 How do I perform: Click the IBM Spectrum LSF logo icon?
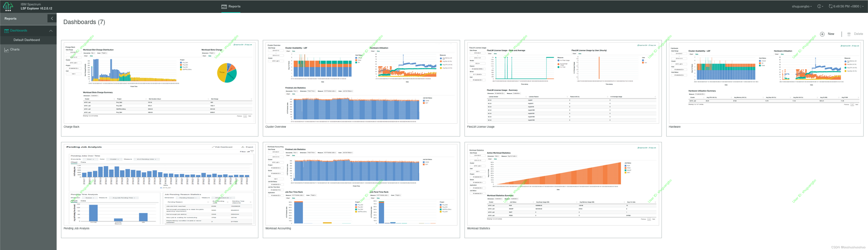click(x=8, y=6)
